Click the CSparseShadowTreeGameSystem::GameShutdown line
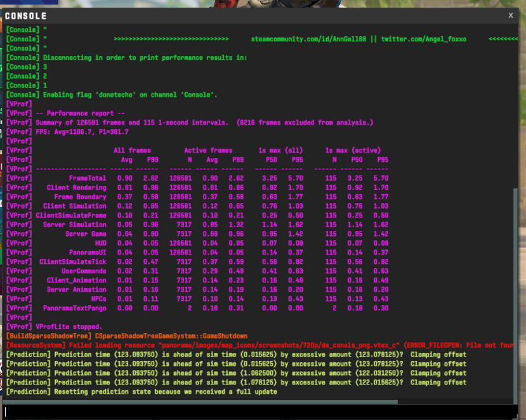 tap(127, 336)
